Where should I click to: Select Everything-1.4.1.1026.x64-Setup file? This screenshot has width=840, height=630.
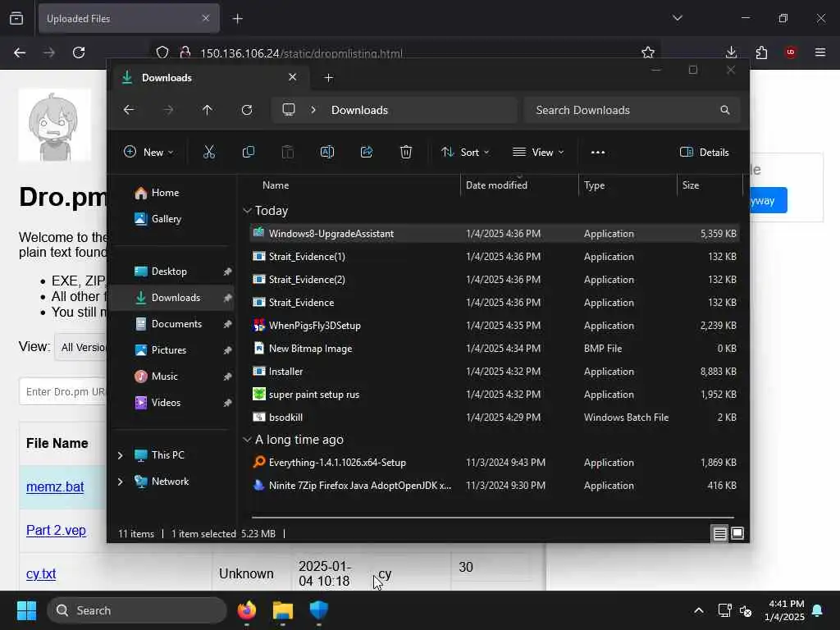pos(495,463)
